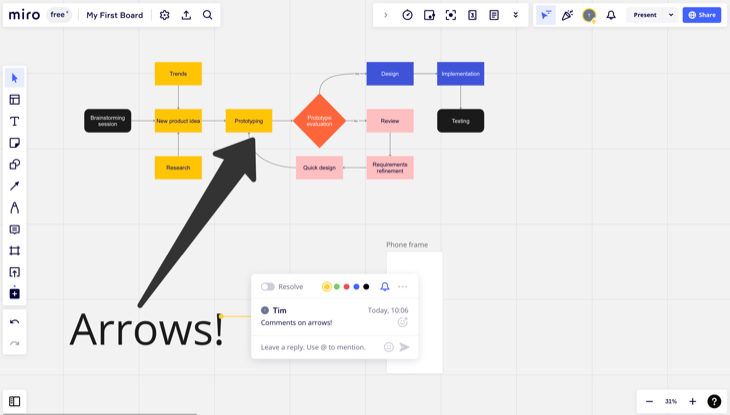This screenshot has height=415, width=730.
Task: Toggle comment thread notification bell
Action: 385,287
